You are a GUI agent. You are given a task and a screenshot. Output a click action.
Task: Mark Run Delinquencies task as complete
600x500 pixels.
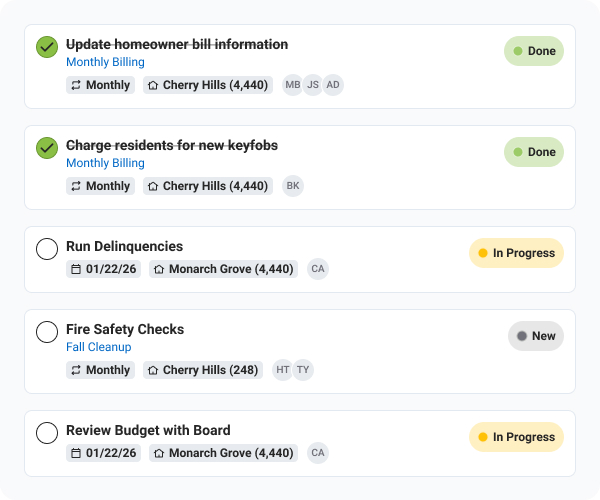tap(47, 249)
